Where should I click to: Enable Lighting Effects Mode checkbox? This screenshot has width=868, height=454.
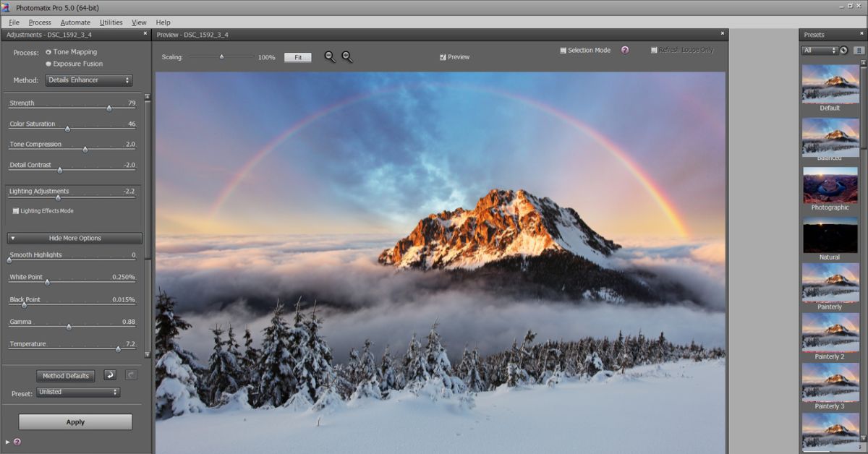(x=16, y=211)
